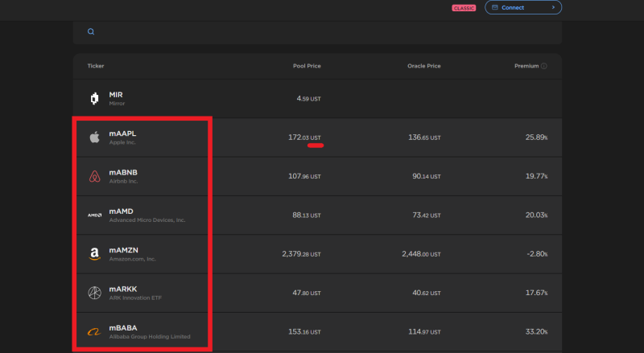Click the CLASSIC badge
This screenshot has height=353, width=644.
point(464,8)
